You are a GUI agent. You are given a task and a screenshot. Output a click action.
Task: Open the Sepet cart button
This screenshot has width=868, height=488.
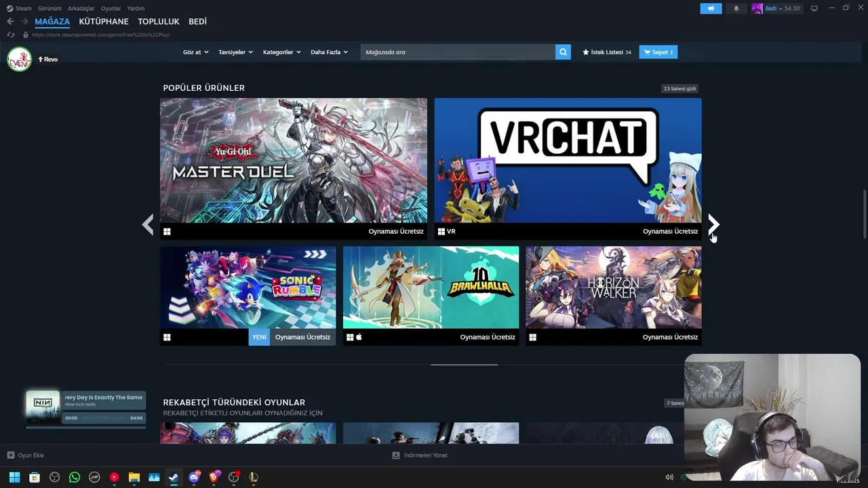coord(658,52)
